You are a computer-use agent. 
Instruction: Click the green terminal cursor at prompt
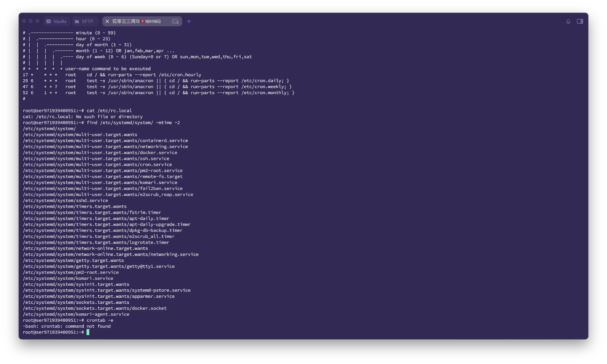click(x=88, y=332)
